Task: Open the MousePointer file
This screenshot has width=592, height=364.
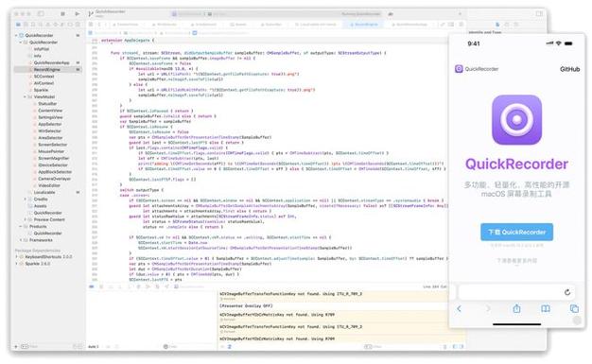Action: click(51, 151)
